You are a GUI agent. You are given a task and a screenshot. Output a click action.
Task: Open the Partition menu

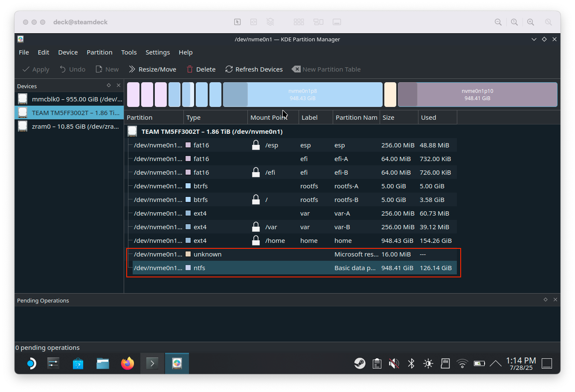click(99, 52)
